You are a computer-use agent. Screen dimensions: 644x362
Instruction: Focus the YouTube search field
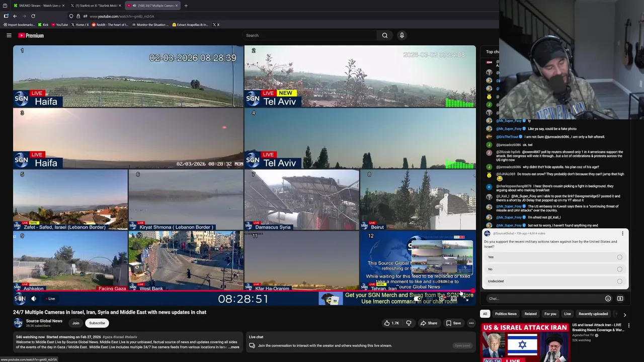click(x=309, y=35)
